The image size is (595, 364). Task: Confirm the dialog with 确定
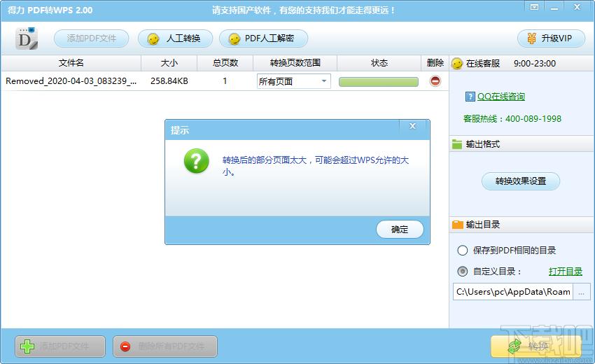point(400,230)
